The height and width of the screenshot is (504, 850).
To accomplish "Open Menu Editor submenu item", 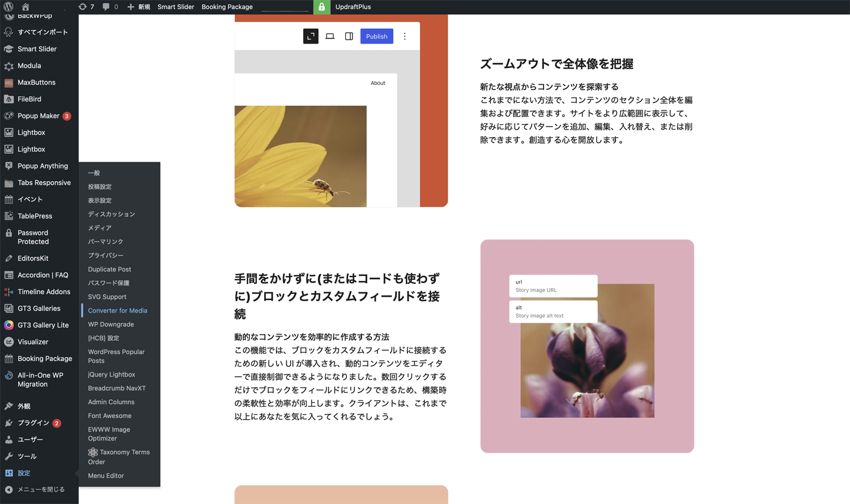I will 105,476.
